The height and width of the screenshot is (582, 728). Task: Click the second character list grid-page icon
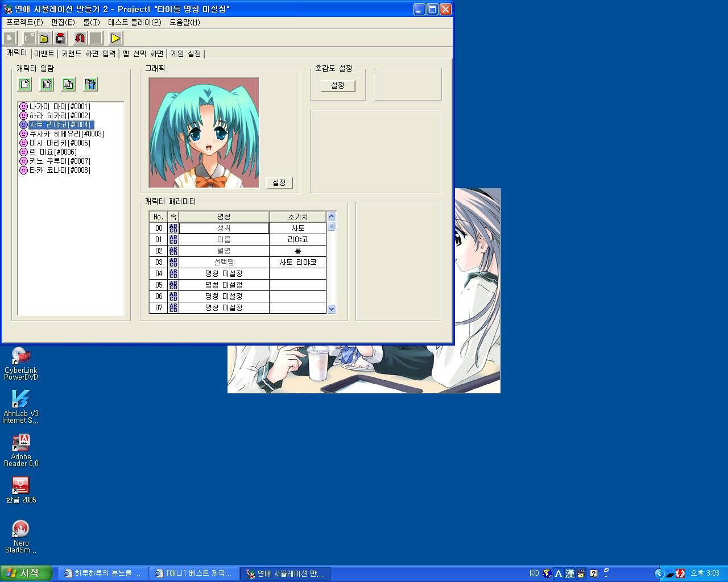(47, 84)
